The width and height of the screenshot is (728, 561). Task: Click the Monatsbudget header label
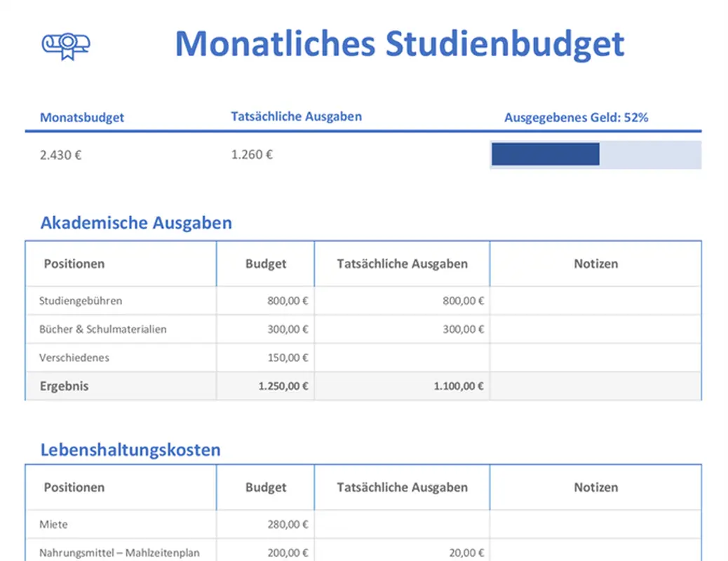(x=81, y=117)
